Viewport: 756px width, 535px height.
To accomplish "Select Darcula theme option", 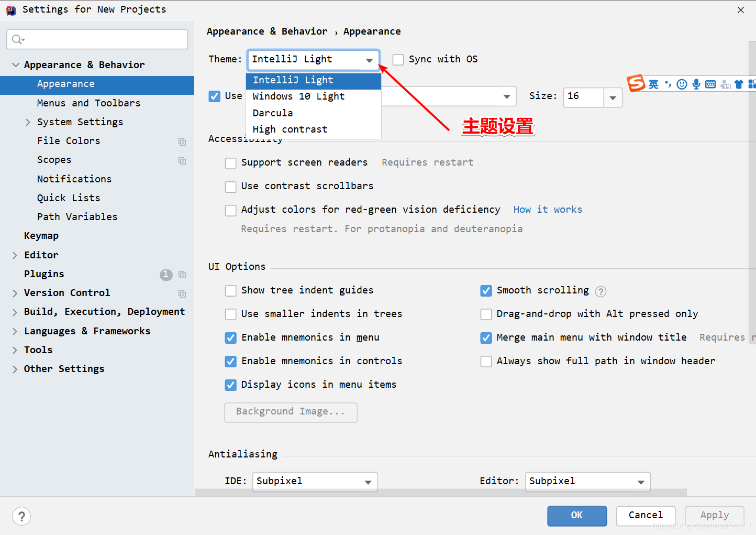I will (314, 113).
